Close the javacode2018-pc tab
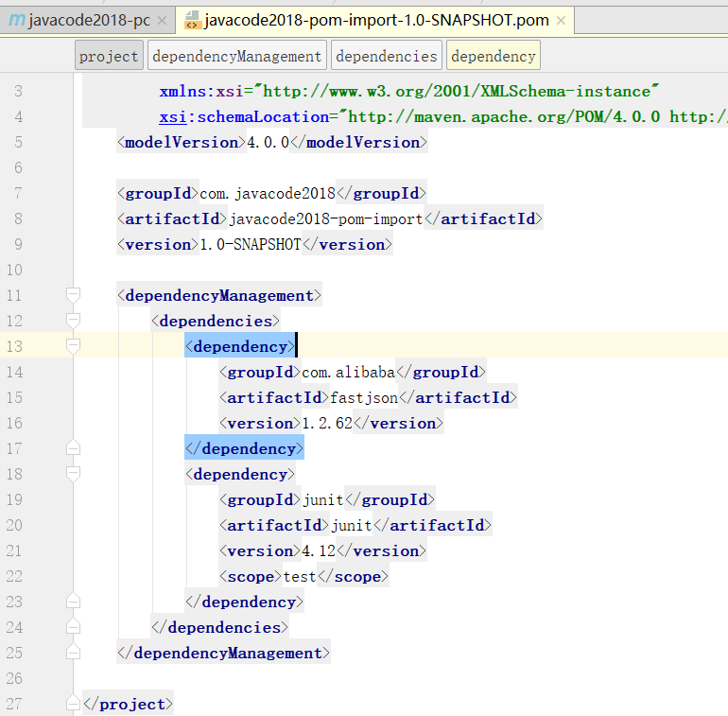The height and width of the screenshot is (716, 728). [x=162, y=20]
